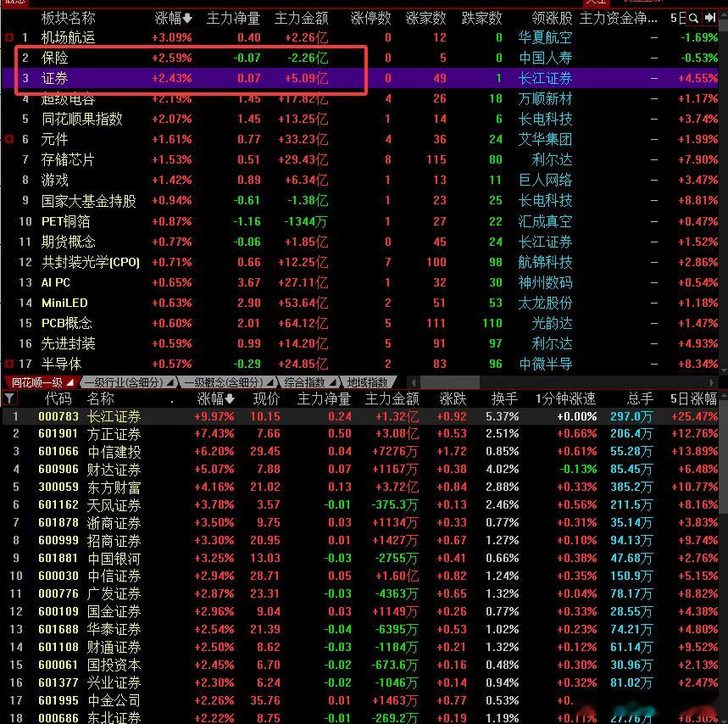Open leading stock 巨人网络 link
728x724 pixels.
coord(545,180)
